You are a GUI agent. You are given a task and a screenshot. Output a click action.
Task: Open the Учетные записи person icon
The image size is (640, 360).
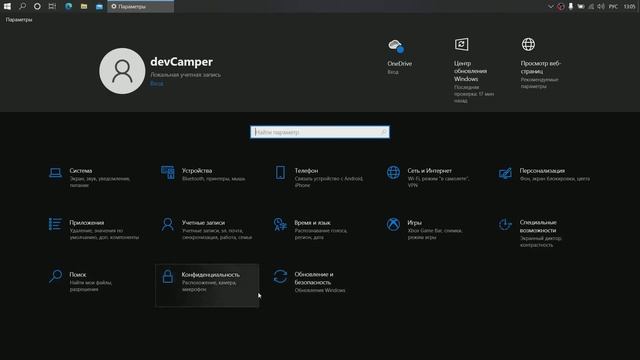pos(168,224)
